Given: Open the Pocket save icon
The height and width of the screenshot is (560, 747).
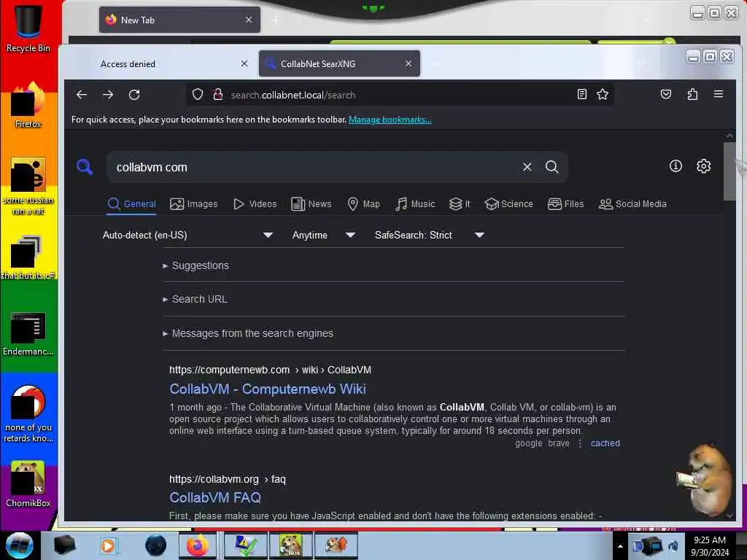Looking at the screenshot, I should 666,94.
